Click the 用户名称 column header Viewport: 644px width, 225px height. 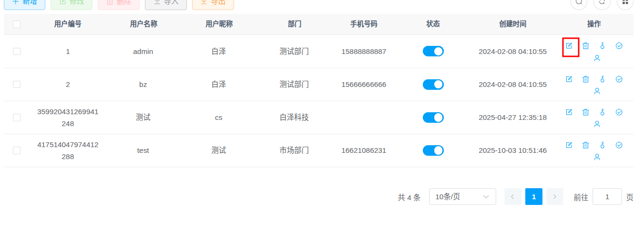(x=143, y=24)
